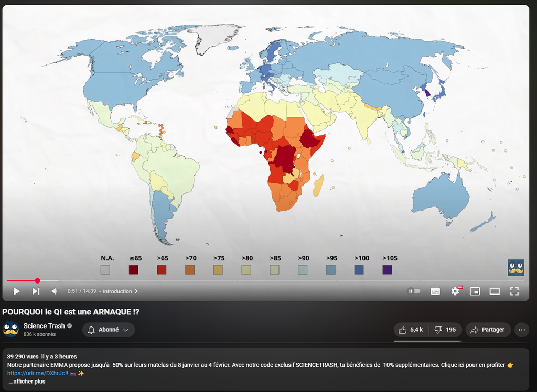Open the urlr.me sponsor link
Viewport: 537px width, 392px height.
point(36,373)
